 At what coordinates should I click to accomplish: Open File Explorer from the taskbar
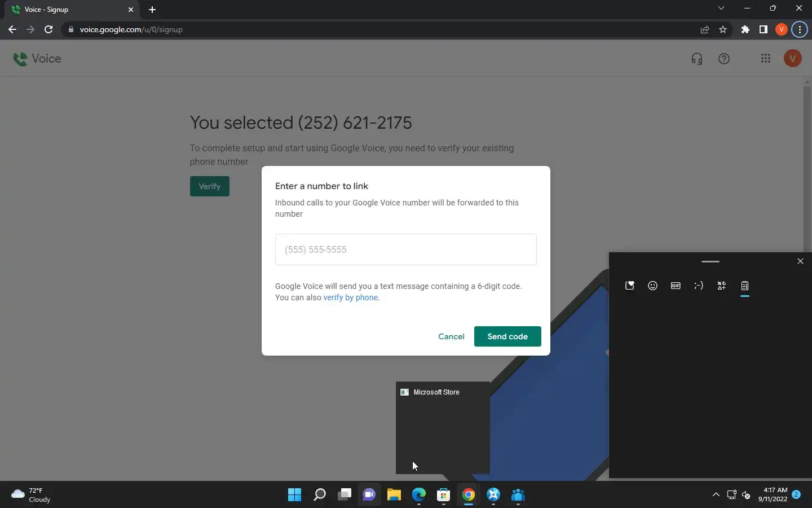[x=394, y=495]
